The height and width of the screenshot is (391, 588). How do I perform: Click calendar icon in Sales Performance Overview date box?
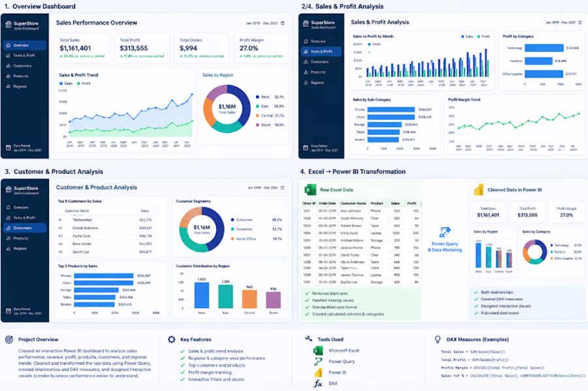(283, 23)
